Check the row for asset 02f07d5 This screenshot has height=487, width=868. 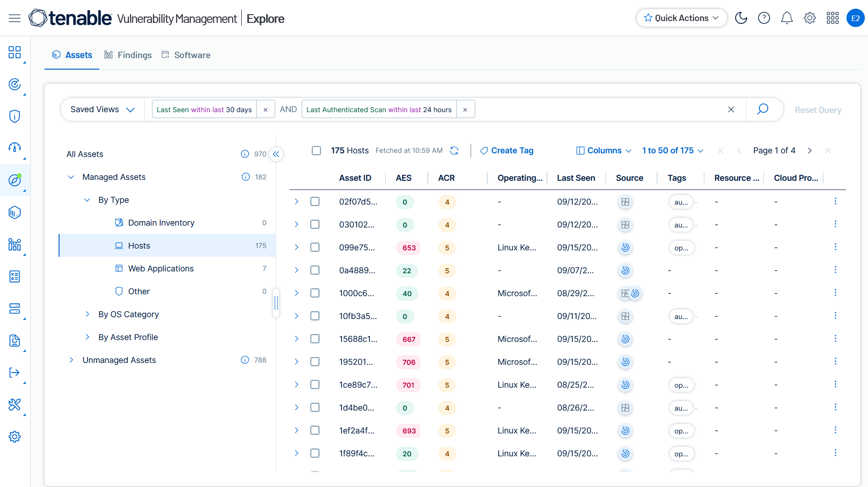(x=315, y=201)
